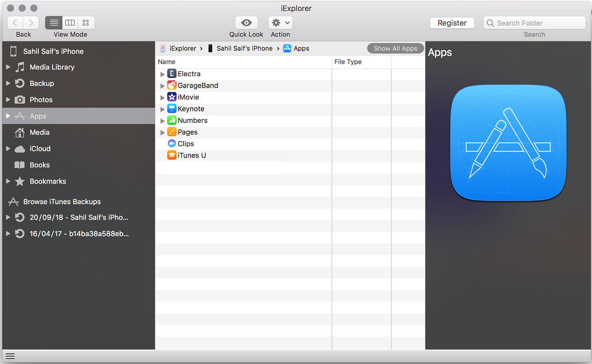Click the Apps sidebar icon

pos(20,116)
